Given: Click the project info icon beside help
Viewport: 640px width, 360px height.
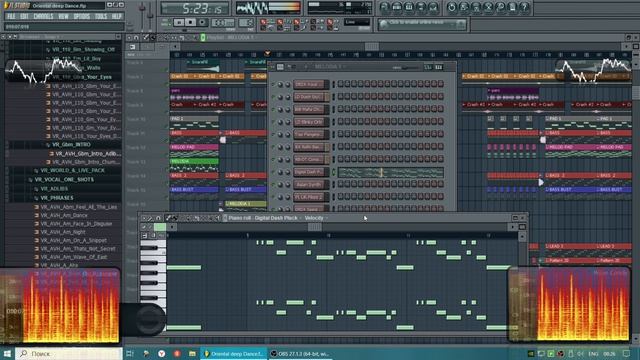Looking at the screenshot, I should coord(513,7).
